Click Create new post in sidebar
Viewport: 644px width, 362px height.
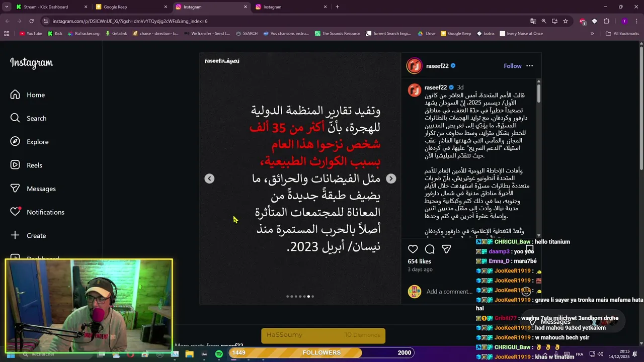(28, 235)
